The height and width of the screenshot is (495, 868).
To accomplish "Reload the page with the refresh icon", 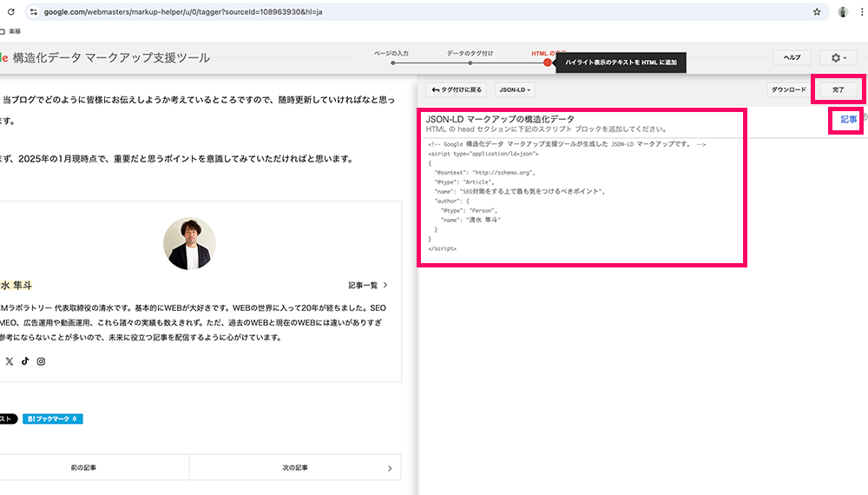I will tap(11, 11).
